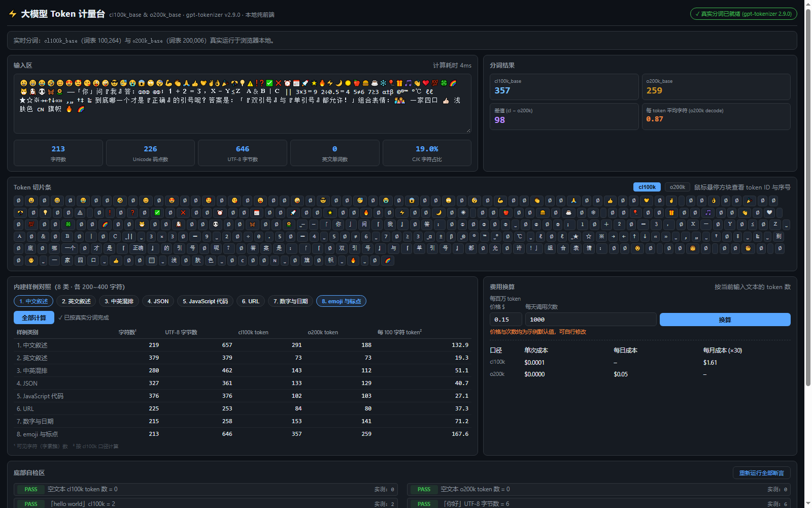Select the rocket emoji token chip
Screen dimensions: 812x508
point(293,213)
